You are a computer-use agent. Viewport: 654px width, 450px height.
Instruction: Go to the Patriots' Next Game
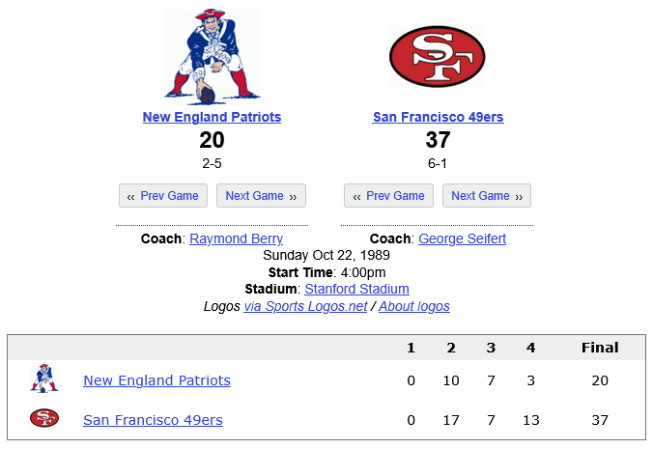(x=261, y=196)
